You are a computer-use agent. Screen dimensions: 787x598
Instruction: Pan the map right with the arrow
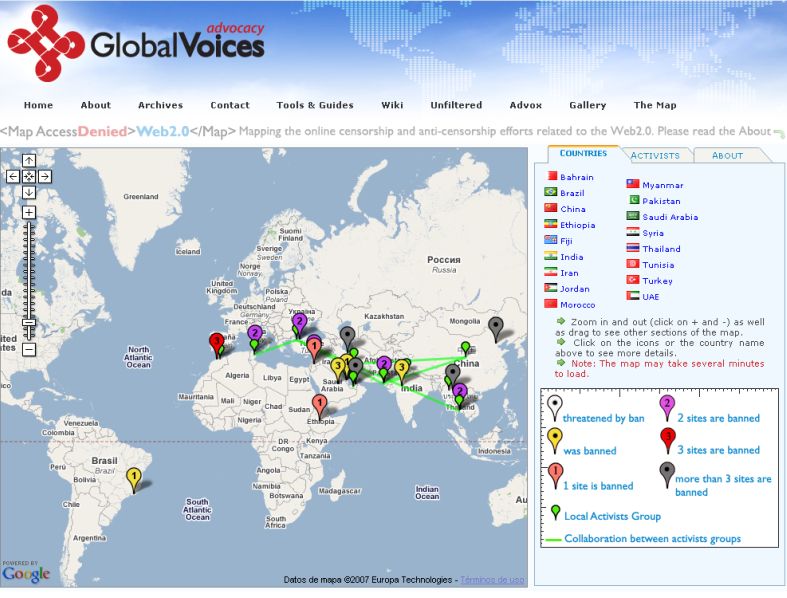[45, 176]
